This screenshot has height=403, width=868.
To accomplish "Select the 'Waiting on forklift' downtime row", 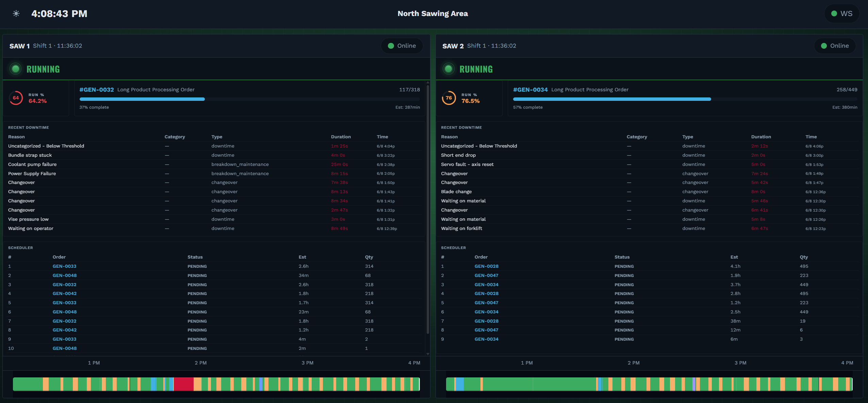I will pyautogui.click(x=649, y=229).
